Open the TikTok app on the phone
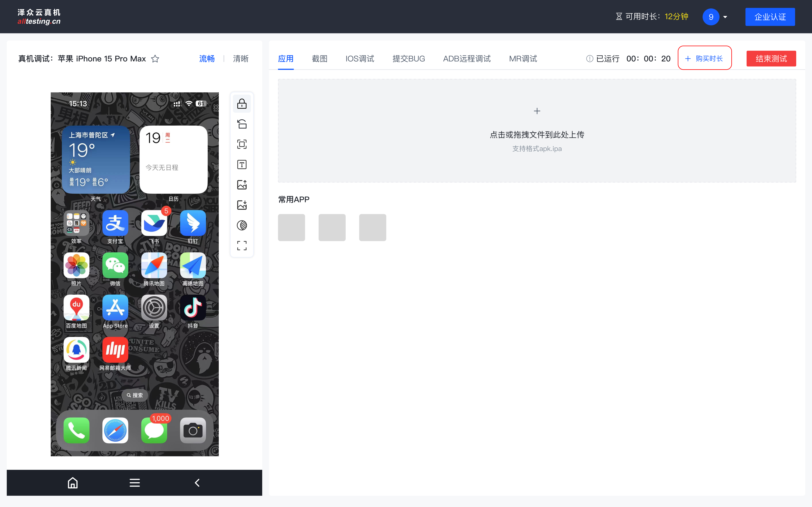Image resolution: width=812 pixels, height=507 pixels. [x=193, y=308]
